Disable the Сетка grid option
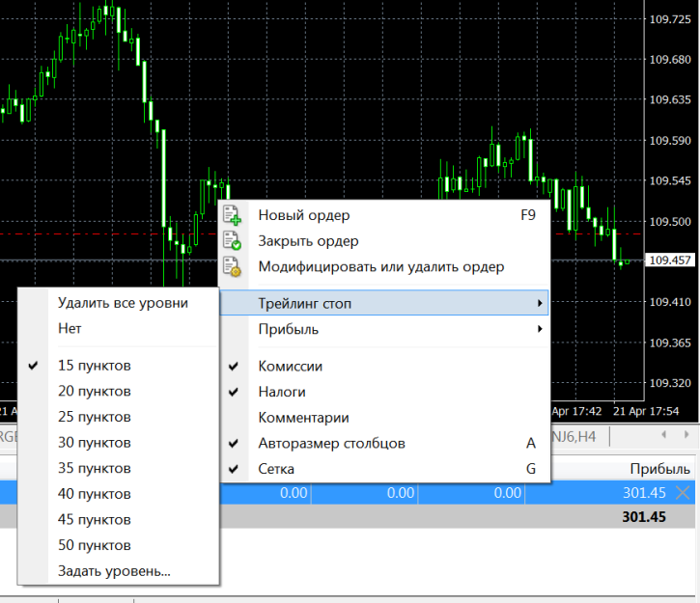The image size is (700, 603). click(276, 469)
